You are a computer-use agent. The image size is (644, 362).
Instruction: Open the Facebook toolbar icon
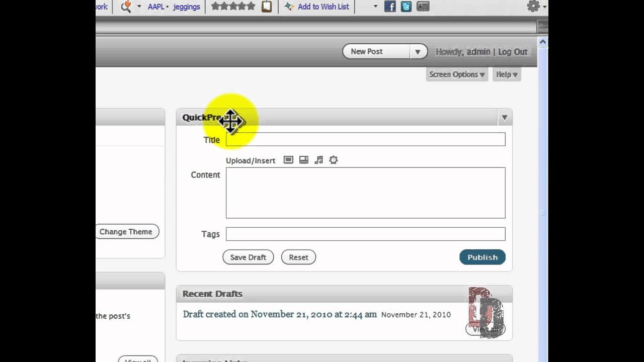pos(390,7)
